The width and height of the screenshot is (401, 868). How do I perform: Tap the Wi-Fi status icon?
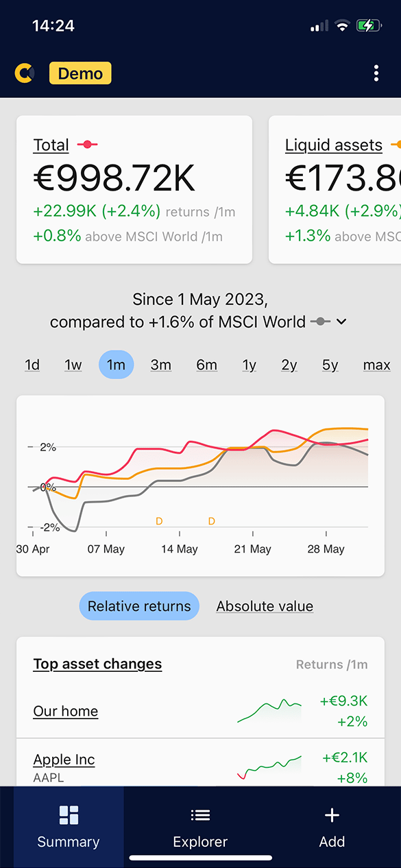pyautogui.click(x=341, y=26)
